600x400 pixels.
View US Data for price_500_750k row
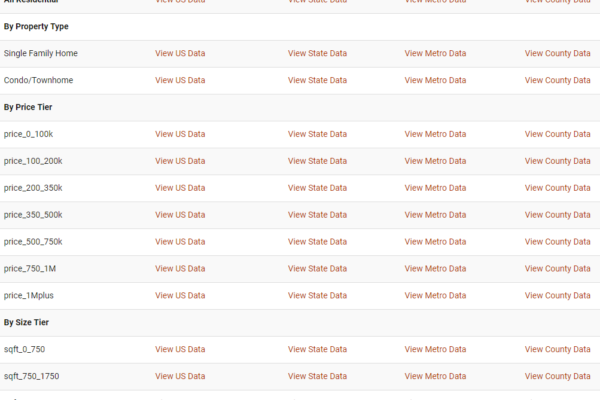[180, 242]
